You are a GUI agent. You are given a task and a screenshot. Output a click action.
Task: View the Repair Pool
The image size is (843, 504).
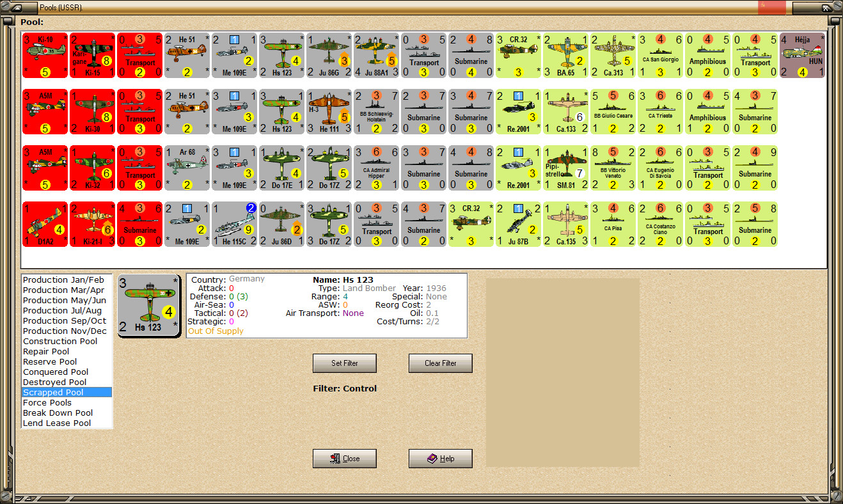[x=67, y=352]
